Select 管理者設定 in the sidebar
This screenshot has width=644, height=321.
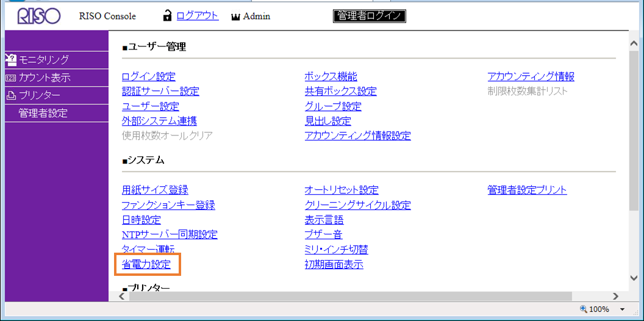tap(43, 114)
